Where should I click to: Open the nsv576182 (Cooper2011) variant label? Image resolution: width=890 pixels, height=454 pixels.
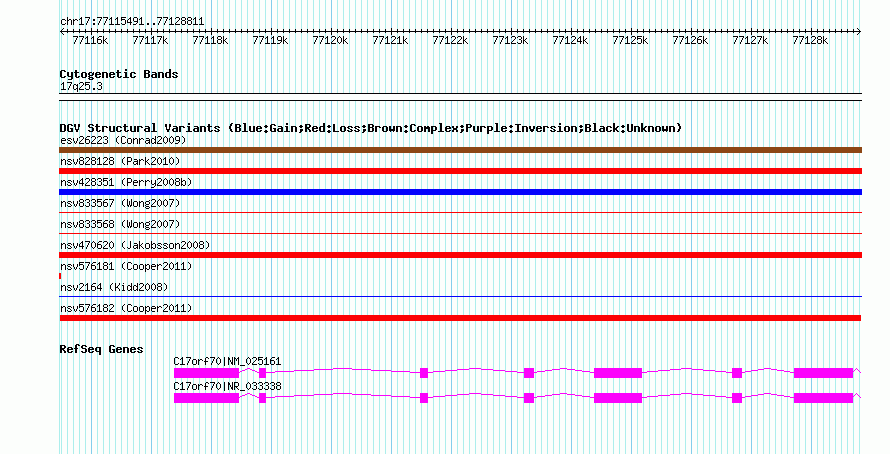tap(126, 308)
